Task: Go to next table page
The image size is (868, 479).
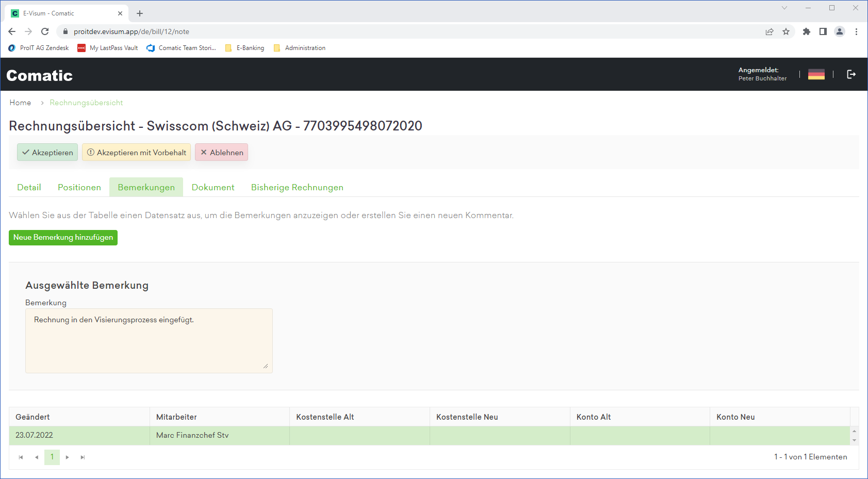Action: [x=67, y=457]
